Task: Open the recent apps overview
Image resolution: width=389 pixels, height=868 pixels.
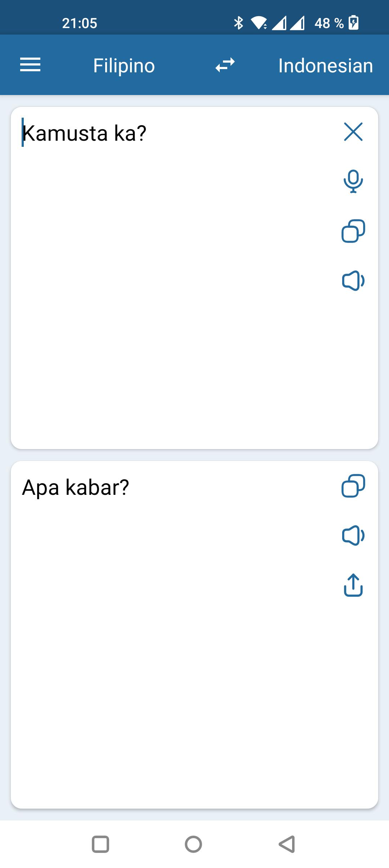Action: (100, 844)
